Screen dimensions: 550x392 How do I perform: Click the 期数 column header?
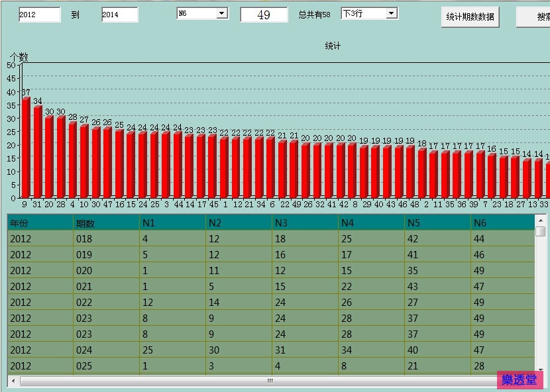(x=106, y=222)
